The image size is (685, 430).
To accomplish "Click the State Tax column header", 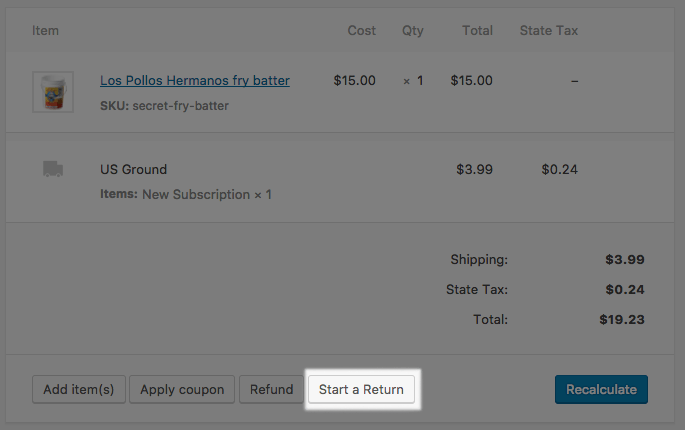I will [x=549, y=31].
